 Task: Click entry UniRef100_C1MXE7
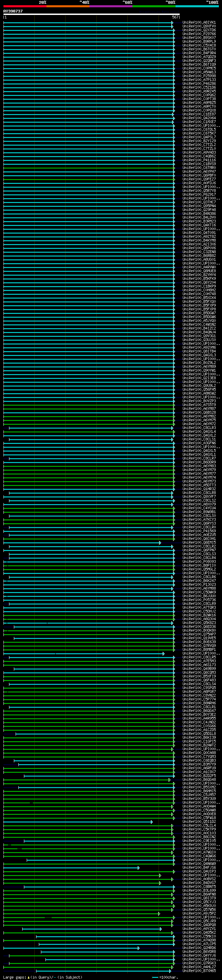point(199,122)
